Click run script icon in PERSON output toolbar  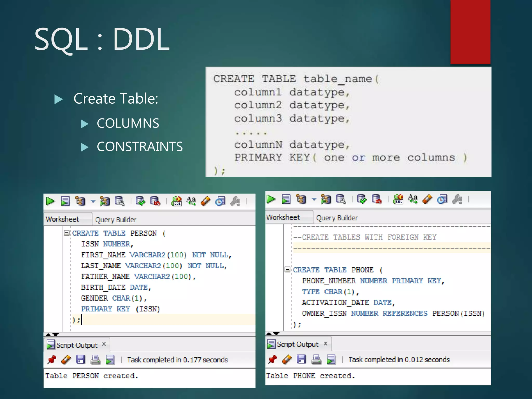[x=110, y=360]
